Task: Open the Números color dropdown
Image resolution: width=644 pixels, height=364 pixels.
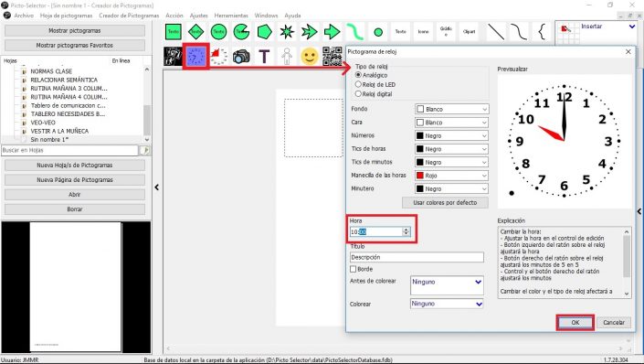Action: 452,135
